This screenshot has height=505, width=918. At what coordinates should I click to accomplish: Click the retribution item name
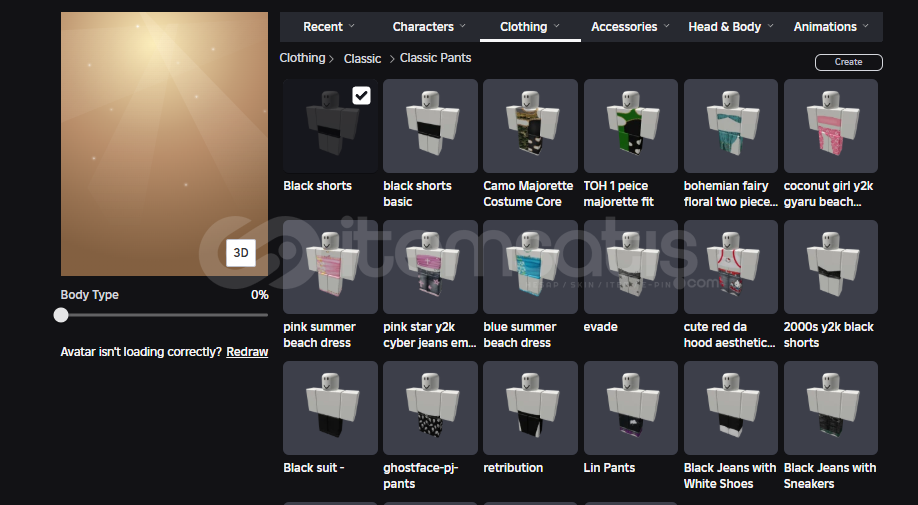click(x=513, y=468)
